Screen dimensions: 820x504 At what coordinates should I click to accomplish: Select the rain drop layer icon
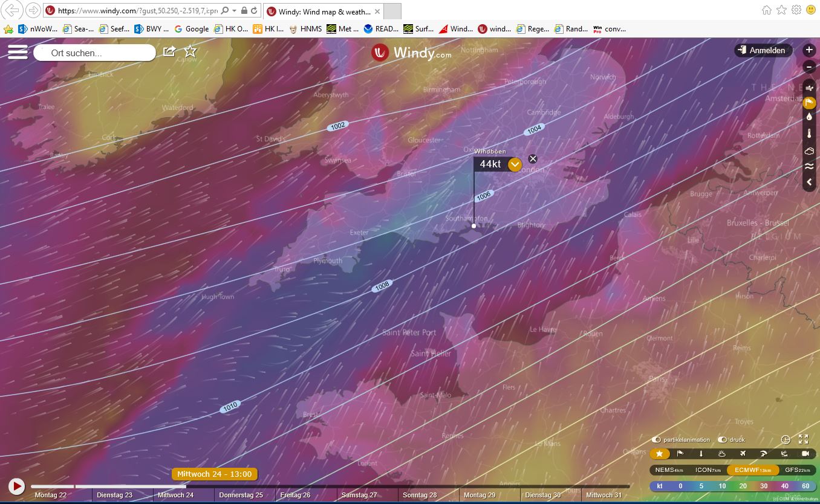coord(809,117)
